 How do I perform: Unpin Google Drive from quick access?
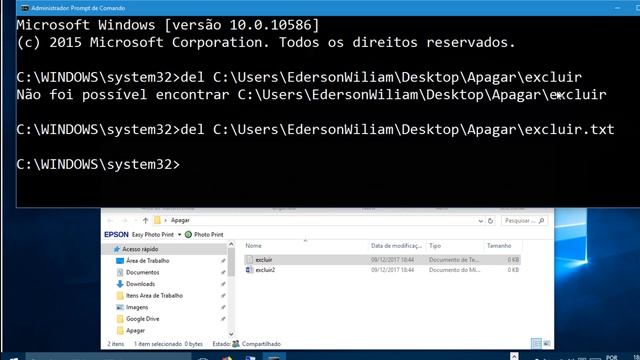tap(223, 319)
